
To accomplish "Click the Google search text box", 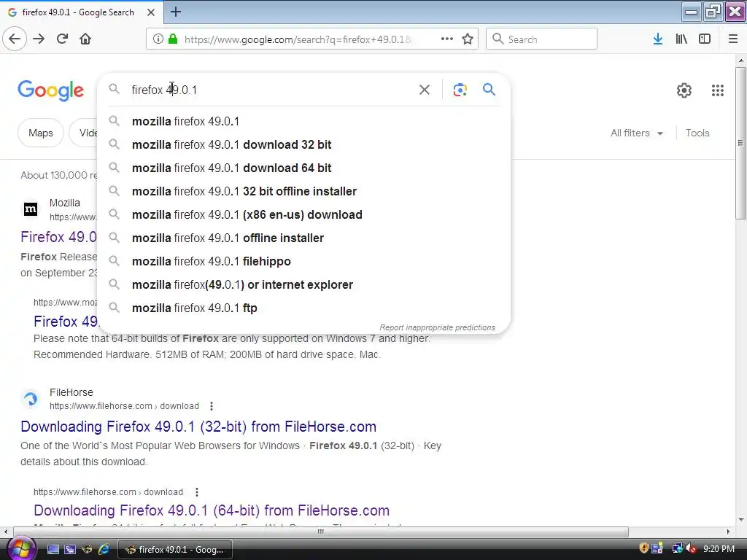I will [271, 90].
